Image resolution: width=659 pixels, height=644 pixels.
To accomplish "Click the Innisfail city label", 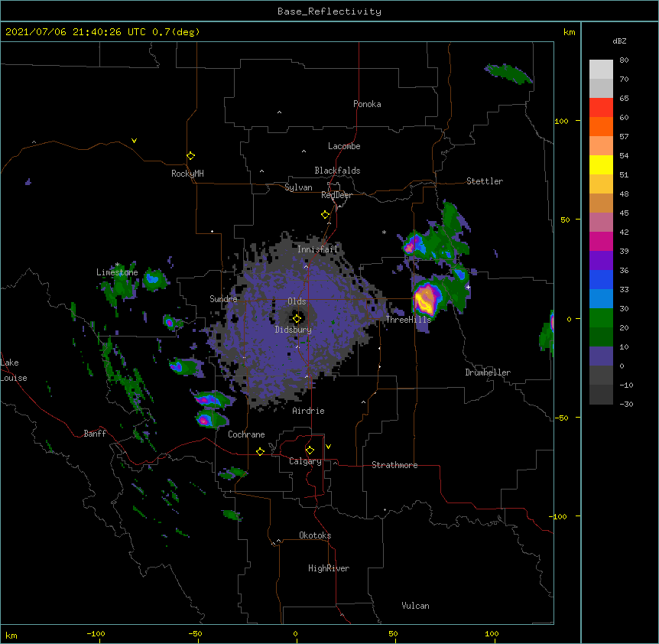I will [318, 249].
